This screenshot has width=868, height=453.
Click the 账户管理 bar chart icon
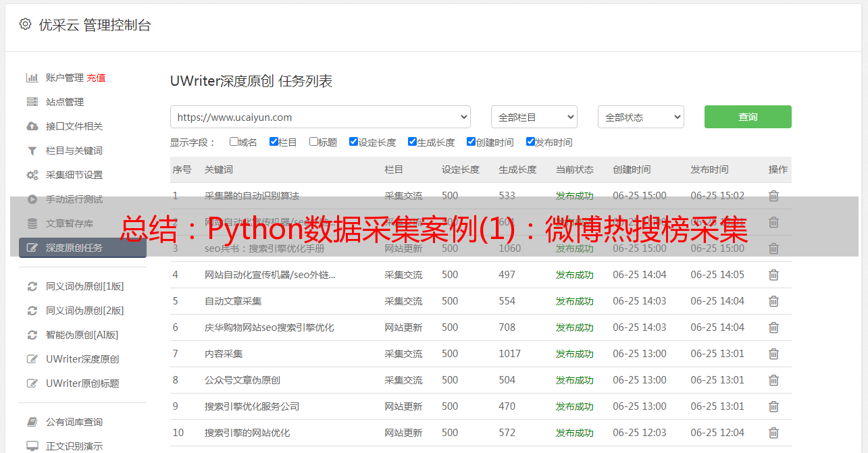pos(32,78)
